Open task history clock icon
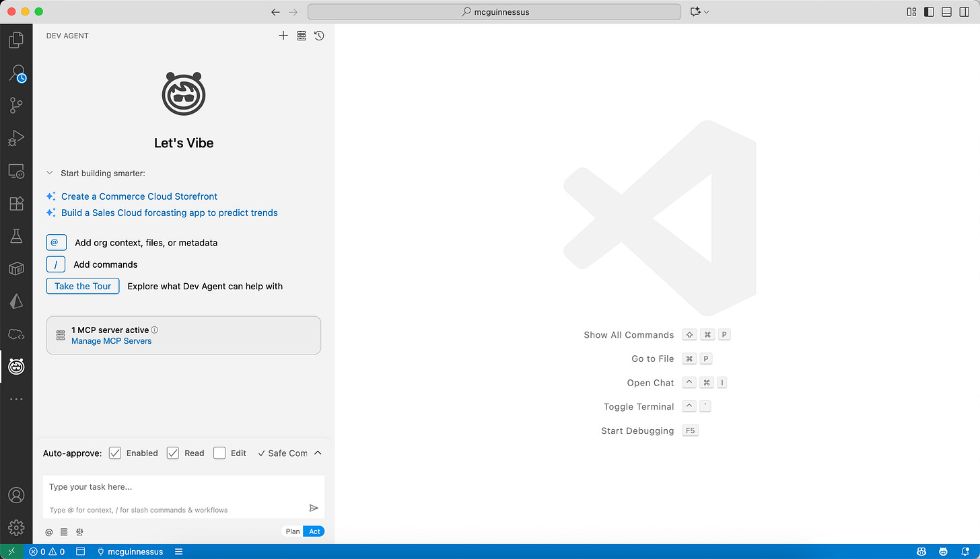 click(319, 36)
